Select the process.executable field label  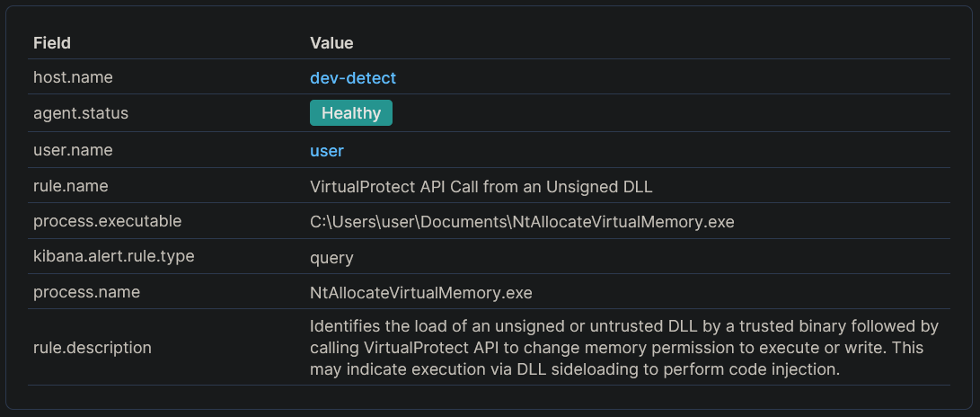pos(107,221)
